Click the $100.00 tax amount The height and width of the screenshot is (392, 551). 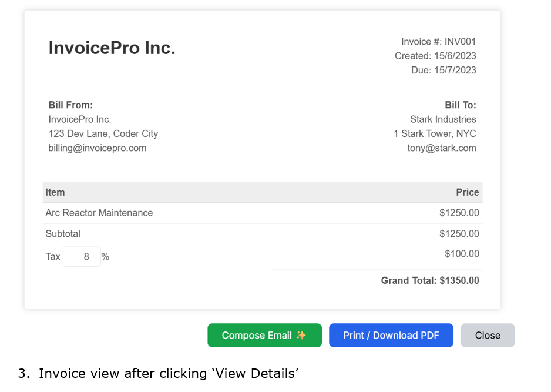point(462,254)
